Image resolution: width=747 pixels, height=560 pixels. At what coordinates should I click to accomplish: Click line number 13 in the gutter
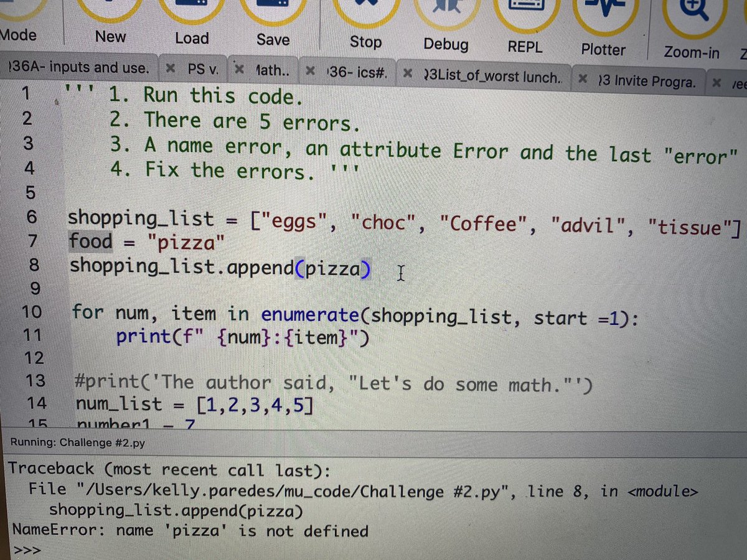(35, 380)
